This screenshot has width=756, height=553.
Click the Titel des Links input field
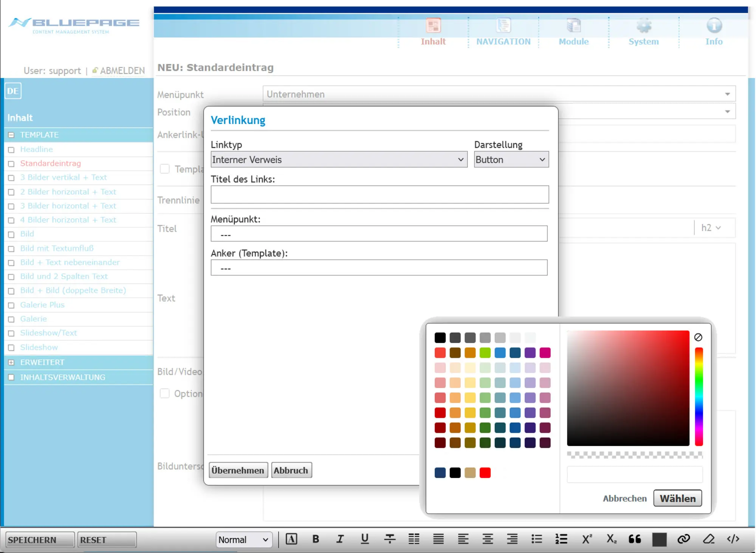point(380,194)
